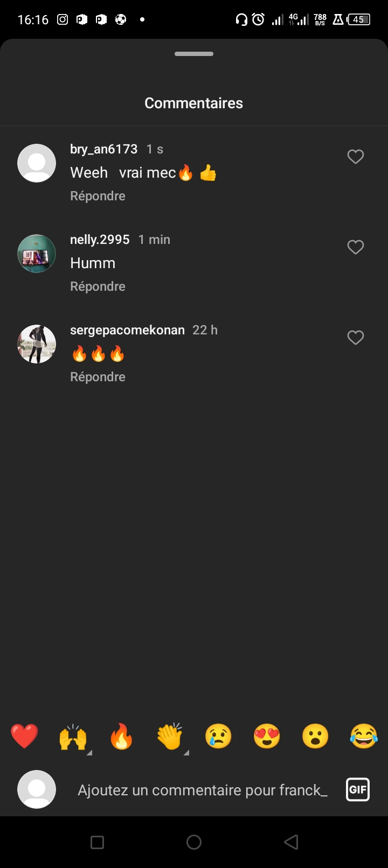This screenshot has height=868, width=388.
Task: Tap Répondre under nelly.2995's comment
Action: [x=98, y=286]
